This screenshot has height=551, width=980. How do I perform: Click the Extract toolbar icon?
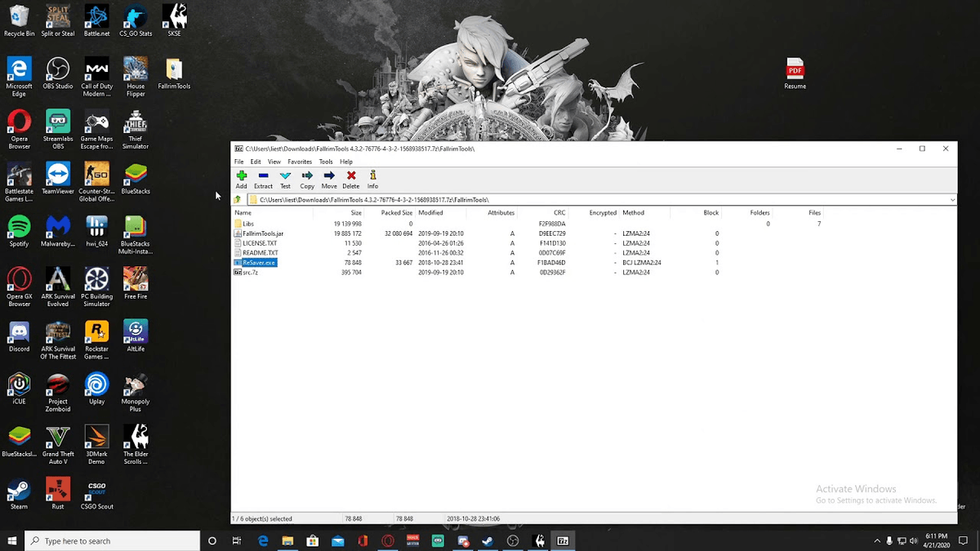tap(263, 179)
